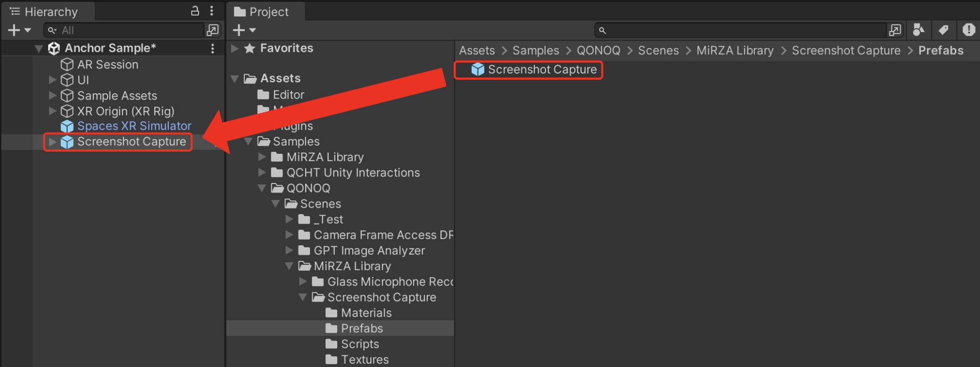
Task: Focus the Project search field
Action: pyautogui.click(x=740, y=30)
